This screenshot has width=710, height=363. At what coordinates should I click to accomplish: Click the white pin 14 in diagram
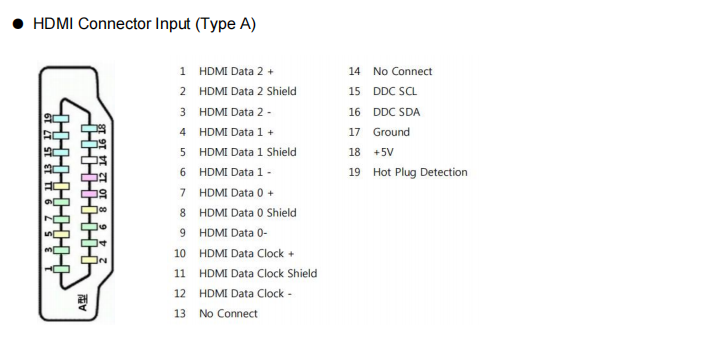[x=89, y=161]
